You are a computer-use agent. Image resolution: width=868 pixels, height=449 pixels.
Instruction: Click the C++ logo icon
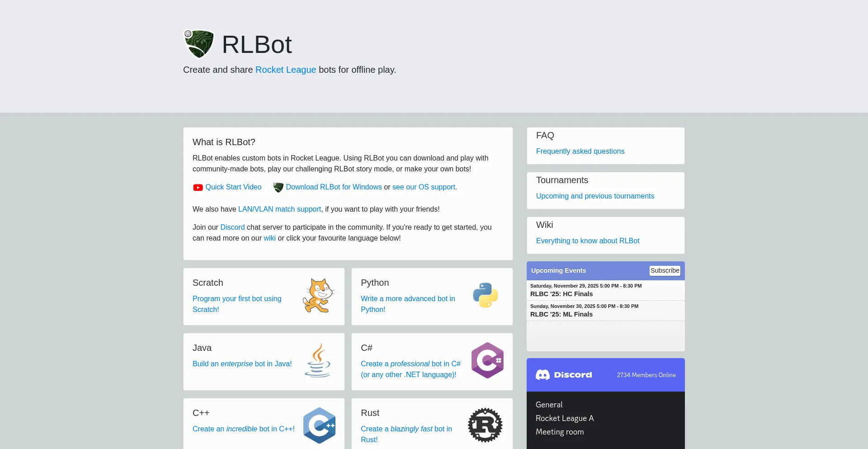click(319, 425)
